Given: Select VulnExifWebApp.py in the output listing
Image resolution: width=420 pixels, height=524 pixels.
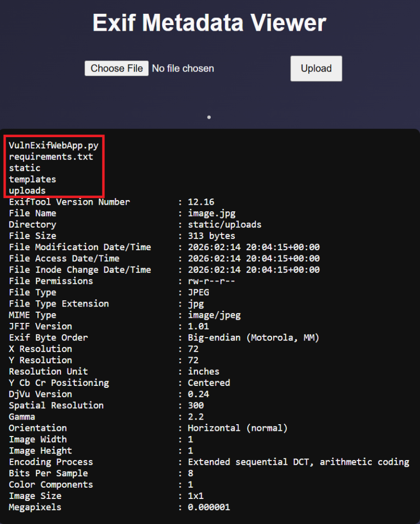Looking at the screenshot, I should (x=52, y=145).
